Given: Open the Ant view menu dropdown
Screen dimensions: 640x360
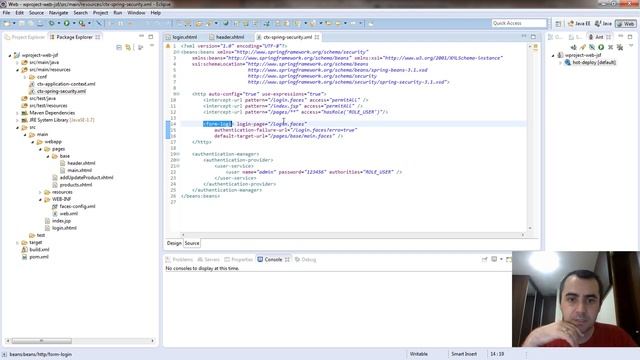Looking at the screenshot, I should 631,46.
